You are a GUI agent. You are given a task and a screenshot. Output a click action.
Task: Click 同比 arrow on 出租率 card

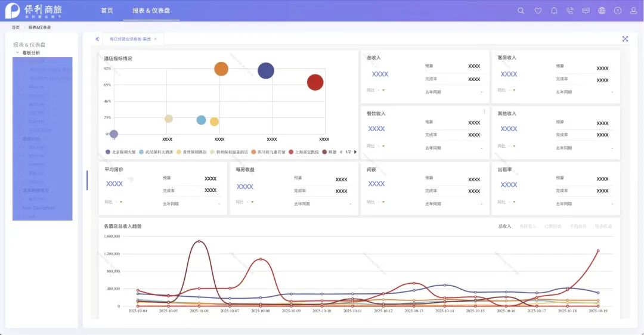pos(514,202)
